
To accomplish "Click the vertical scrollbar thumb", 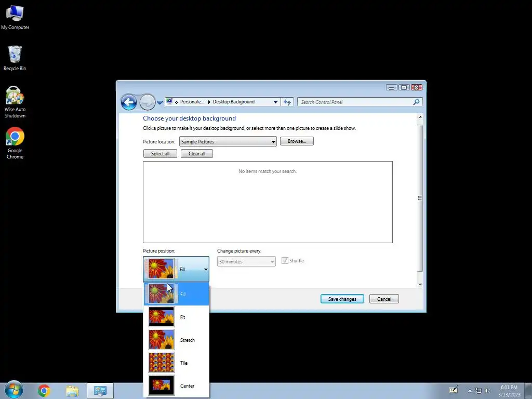I will tap(420, 198).
